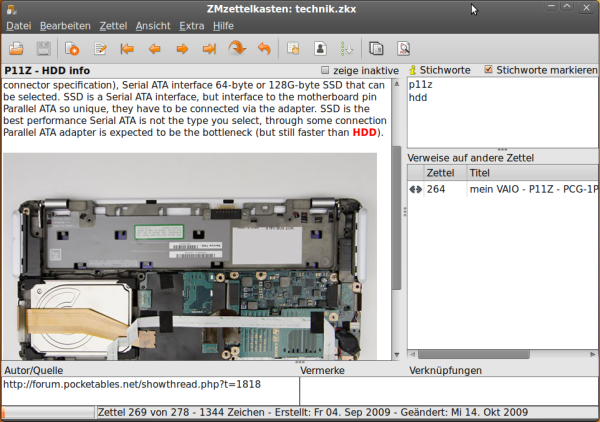Click the curved forward history arrow
The image size is (600, 422).
pyautogui.click(x=237, y=48)
